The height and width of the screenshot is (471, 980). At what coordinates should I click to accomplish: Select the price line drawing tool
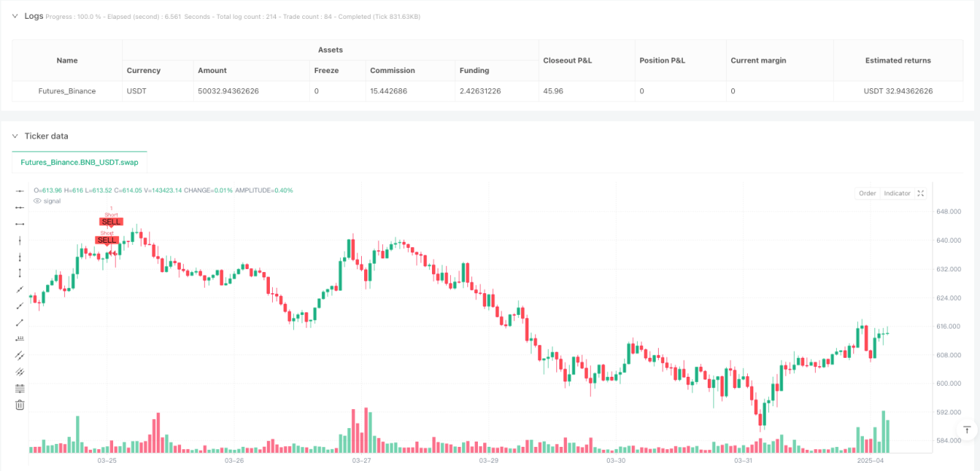20,339
